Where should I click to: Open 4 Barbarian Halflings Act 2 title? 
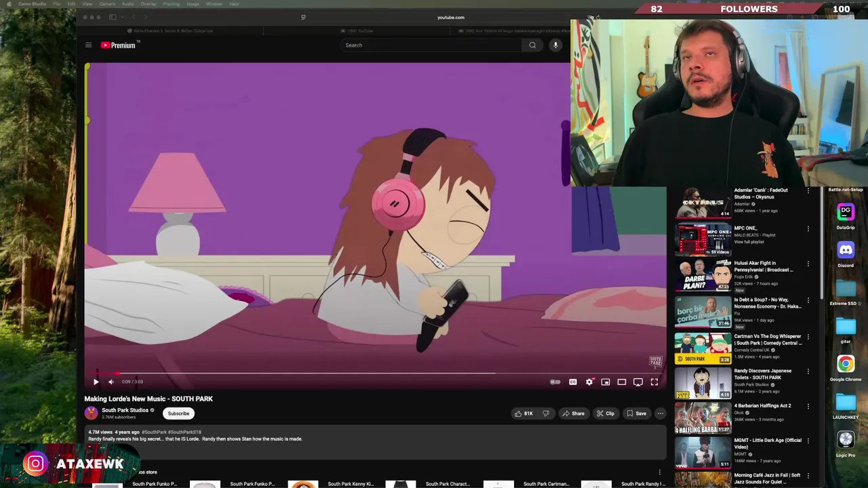click(x=762, y=405)
